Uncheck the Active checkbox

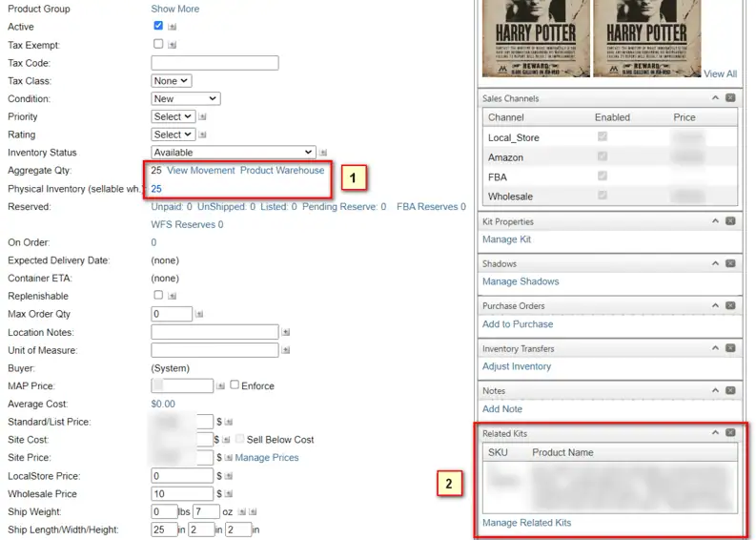tap(158, 26)
